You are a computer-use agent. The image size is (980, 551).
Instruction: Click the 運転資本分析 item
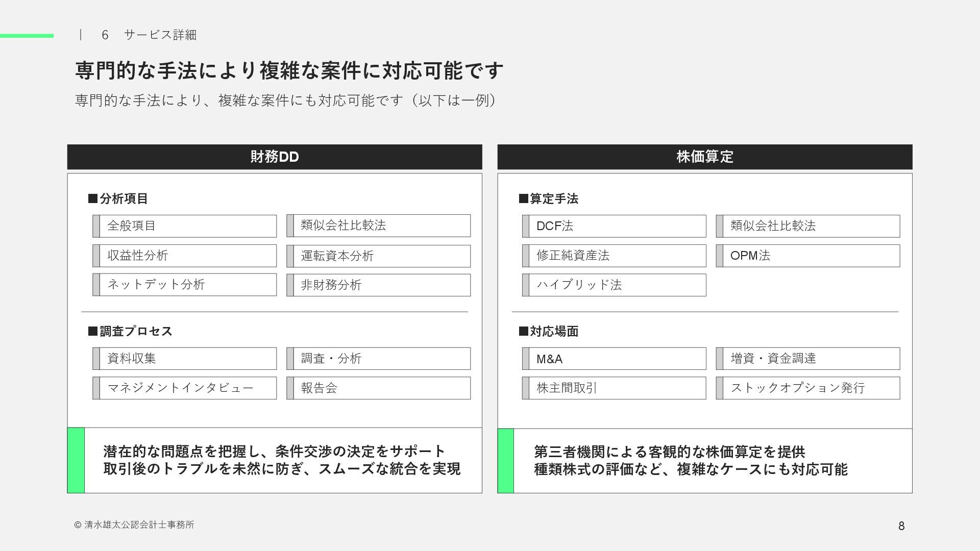pyautogui.click(x=378, y=256)
